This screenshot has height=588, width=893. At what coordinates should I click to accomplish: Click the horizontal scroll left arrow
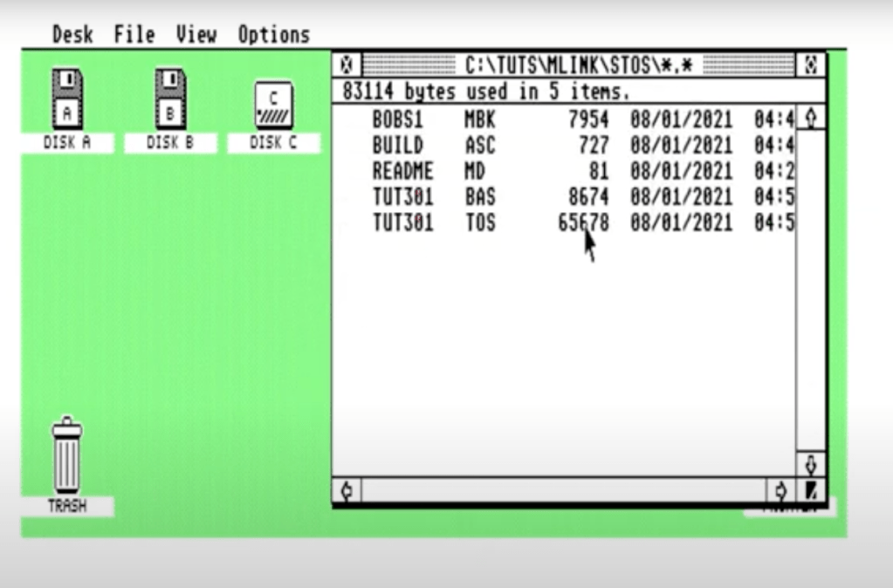pyautogui.click(x=346, y=490)
